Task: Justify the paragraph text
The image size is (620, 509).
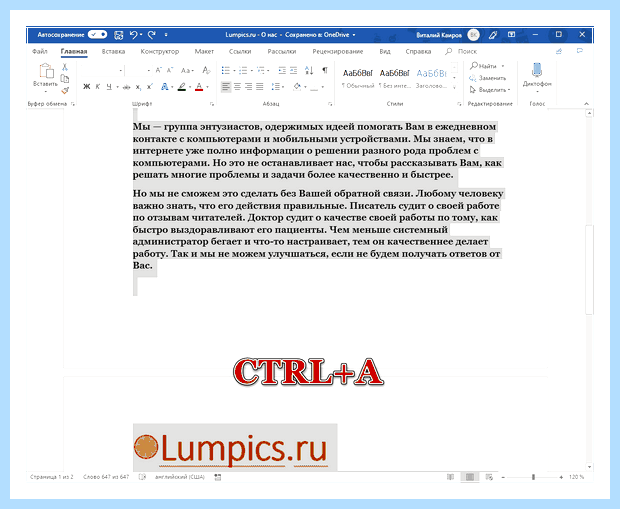Action: (260, 87)
